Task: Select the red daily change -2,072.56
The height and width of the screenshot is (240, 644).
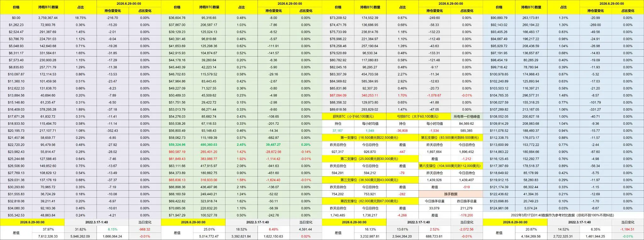Action: (x=467, y=229)
